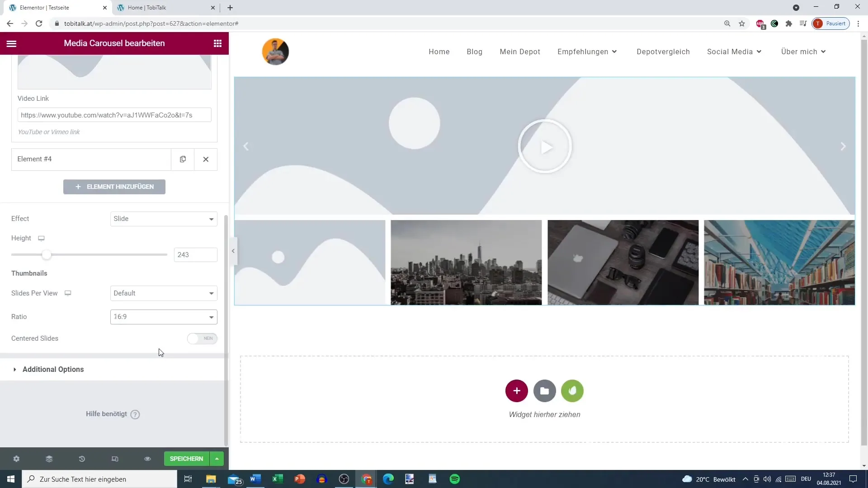Screen dimensions: 868x488
Task: Open responsive options next to Height
Action: coord(41,238)
